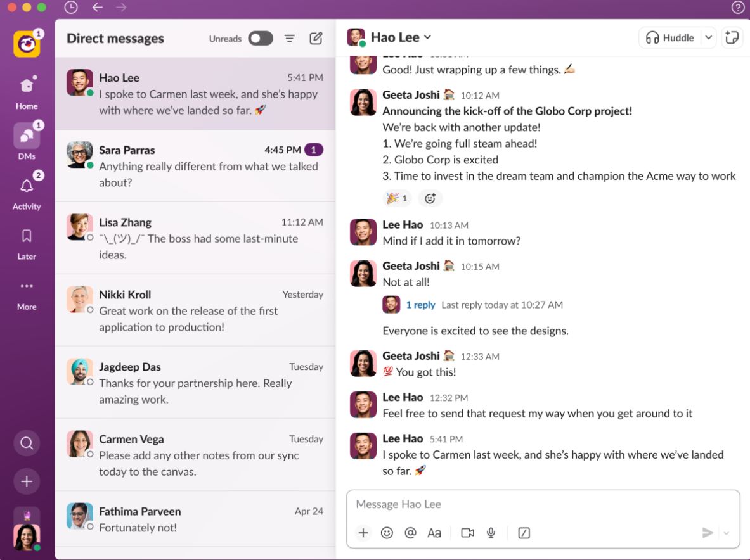This screenshot has width=750, height=560.
Task: Send the message with the arrow
Action: tap(708, 533)
